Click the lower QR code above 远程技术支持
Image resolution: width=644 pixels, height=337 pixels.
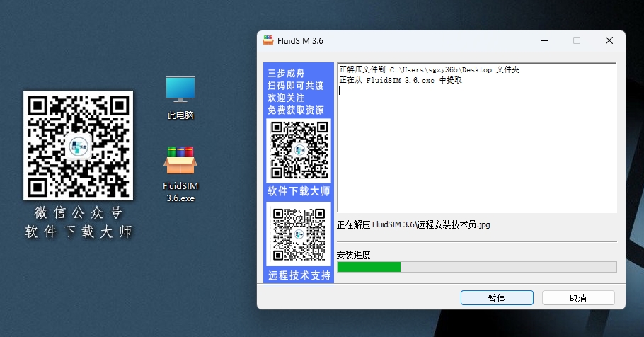pyautogui.click(x=298, y=234)
